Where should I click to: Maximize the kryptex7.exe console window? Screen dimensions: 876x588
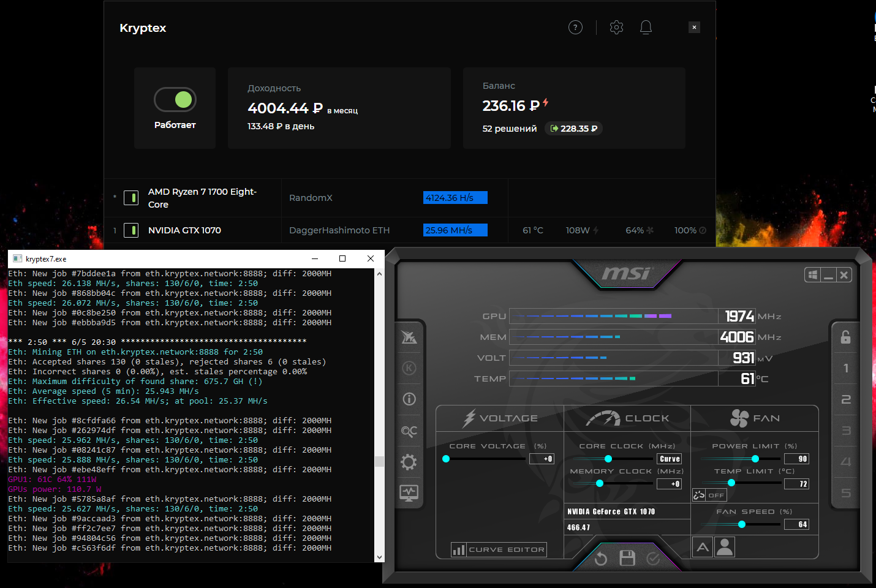[x=342, y=258]
